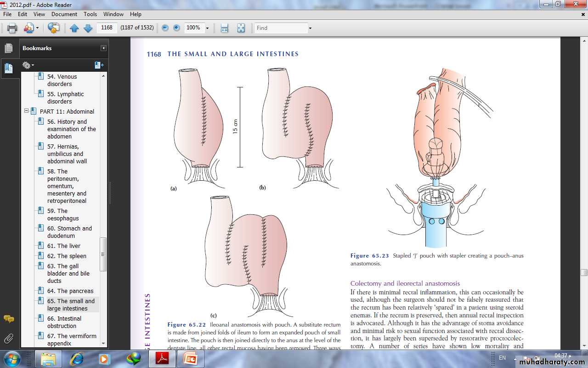Open the Attachments paperclip panel
The image size is (588, 368).
click(x=9, y=339)
